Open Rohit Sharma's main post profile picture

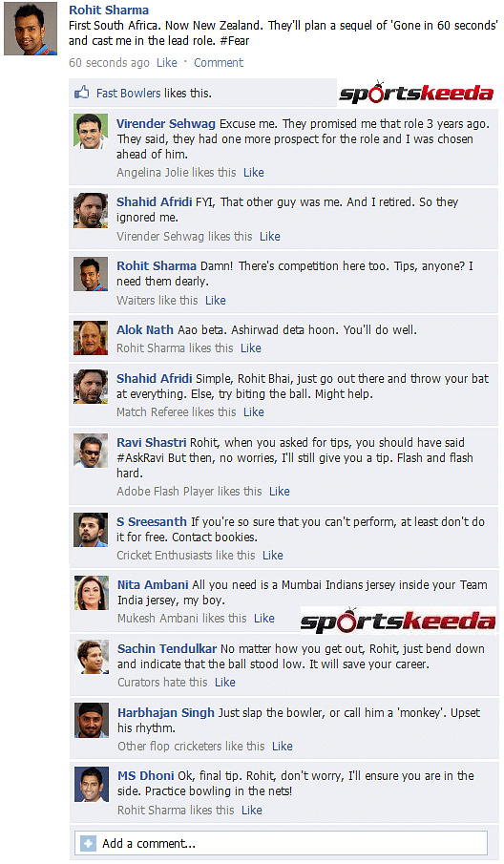click(31, 29)
